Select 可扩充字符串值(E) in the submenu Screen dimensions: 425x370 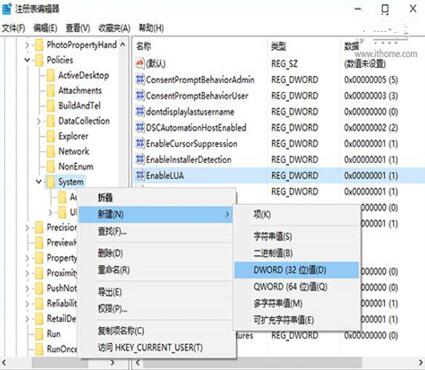(x=297, y=320)
